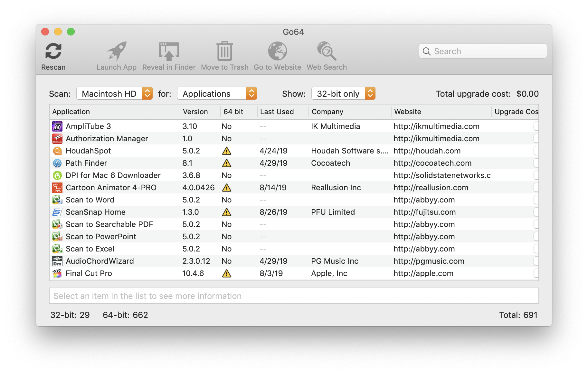Click the AmpliTube 3 upgrade cost field
The image size is (588, 374).
point(536,126)
